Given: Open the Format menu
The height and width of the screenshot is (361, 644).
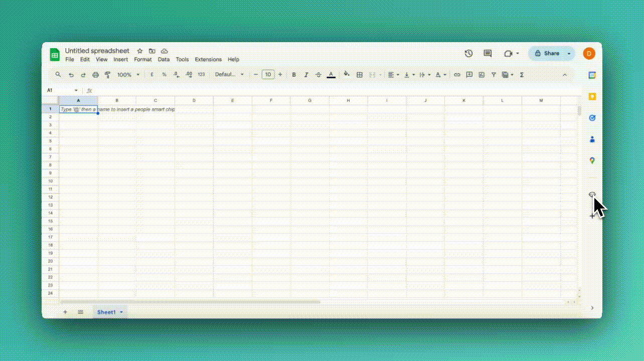Looking at the screenshot, I should point(142,59).
